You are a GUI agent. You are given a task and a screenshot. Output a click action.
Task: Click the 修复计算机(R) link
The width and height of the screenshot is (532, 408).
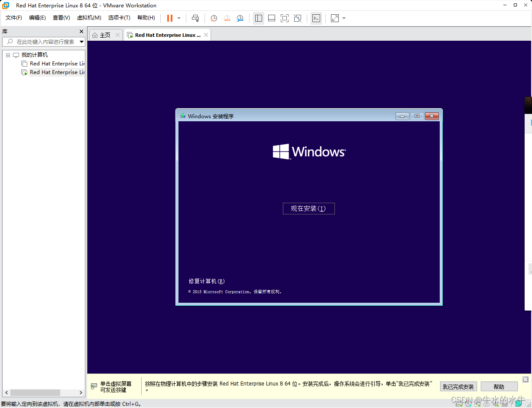click(x=207, y=281)
